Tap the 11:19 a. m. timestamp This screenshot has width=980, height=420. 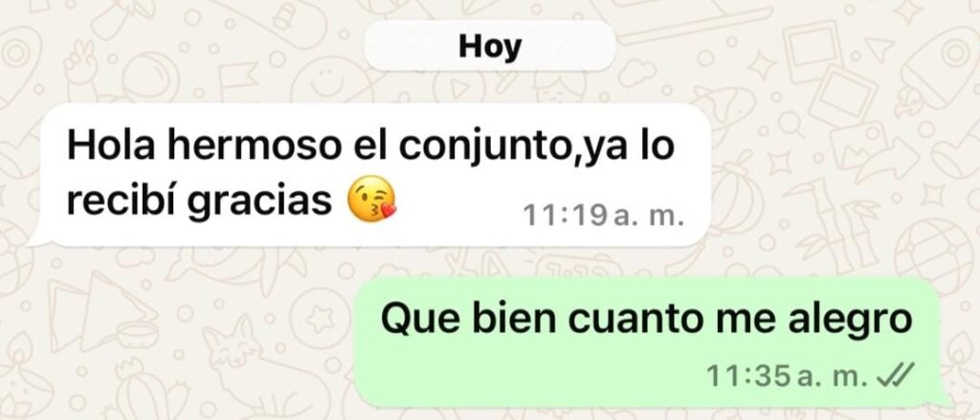click(x=603, y=215)
